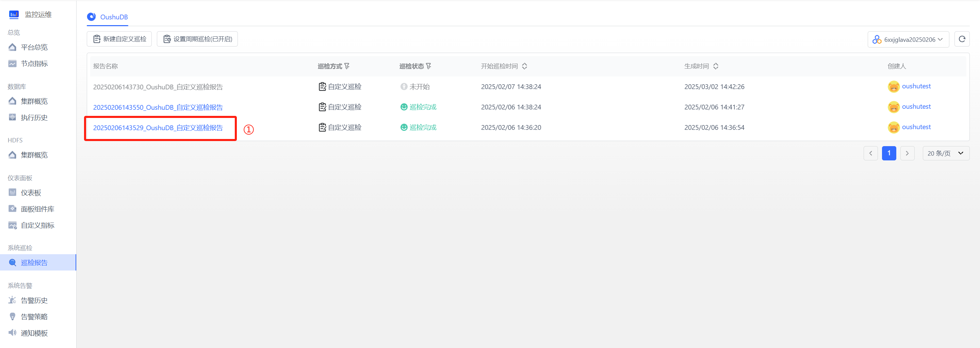Sort by 生成时间 column arrows

point(716,66)
